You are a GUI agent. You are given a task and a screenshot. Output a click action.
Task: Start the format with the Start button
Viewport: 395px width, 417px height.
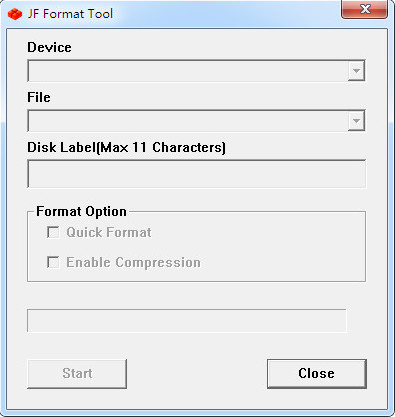click(77, 374)
